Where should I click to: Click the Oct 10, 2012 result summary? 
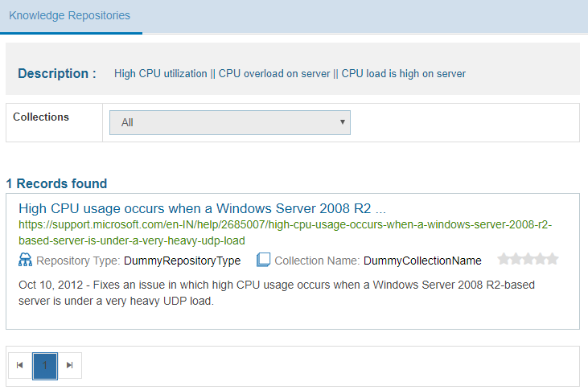click(x=276, y=293)
